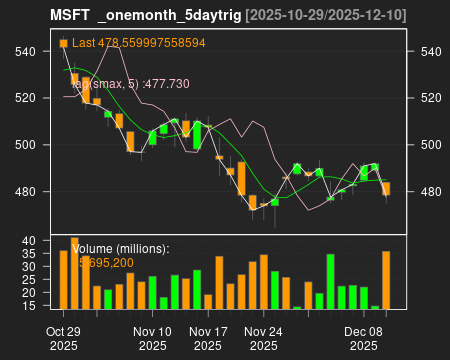Click the Nov 24 2025 date label
Screen dimensions: 450x360
pyautogui.click(x=263, y=339)
